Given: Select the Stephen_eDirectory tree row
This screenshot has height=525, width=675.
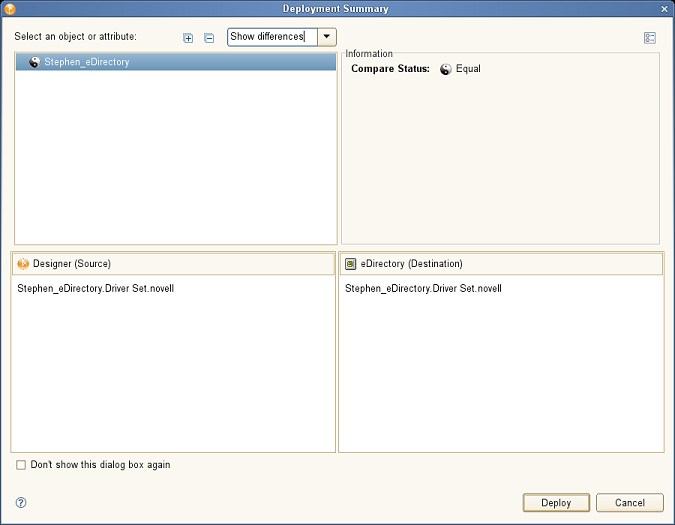Looking at the screenshot, I should (176, 62).
